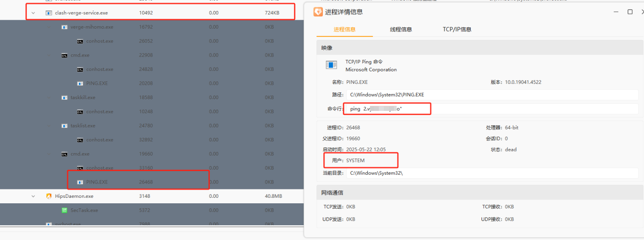Select the taskkill.exe row
This screenshot has width=644, height=240.
(x=152, y=97)
